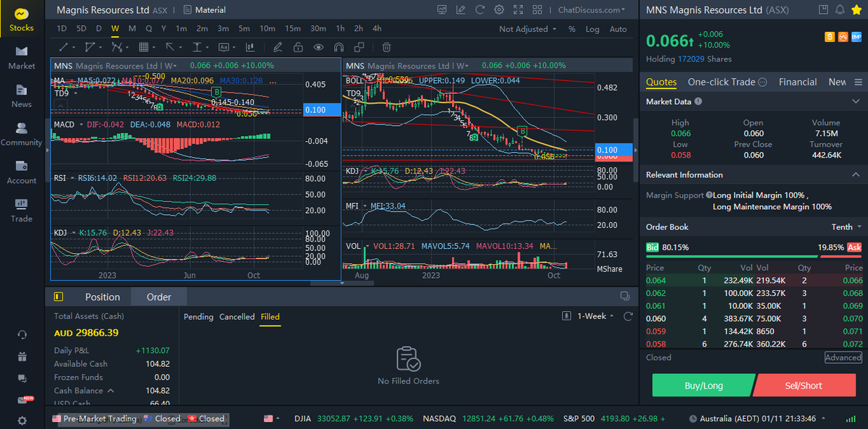Switch to the Financial tab
This screenshot has height=429, width=868.
pos(798,82)
